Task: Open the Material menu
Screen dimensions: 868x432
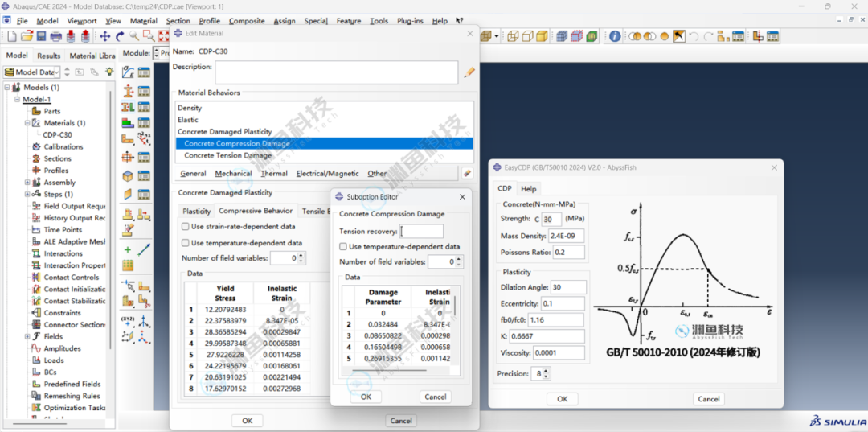Action: pos(143,21)
